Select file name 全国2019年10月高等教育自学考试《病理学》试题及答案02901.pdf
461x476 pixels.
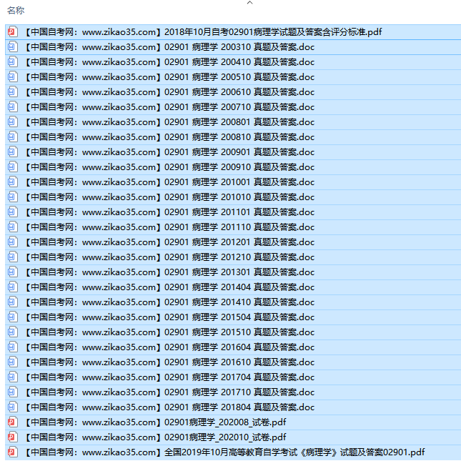(294, 452)
